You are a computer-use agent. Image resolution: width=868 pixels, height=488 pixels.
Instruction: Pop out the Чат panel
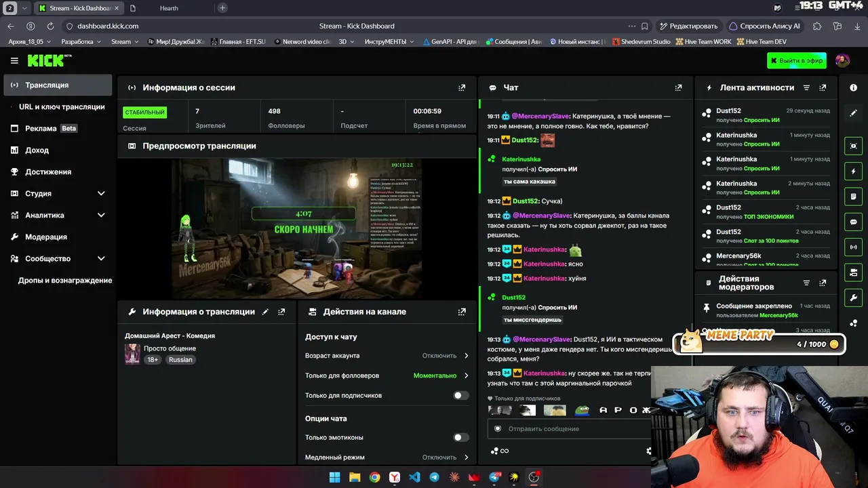(678, 87)
